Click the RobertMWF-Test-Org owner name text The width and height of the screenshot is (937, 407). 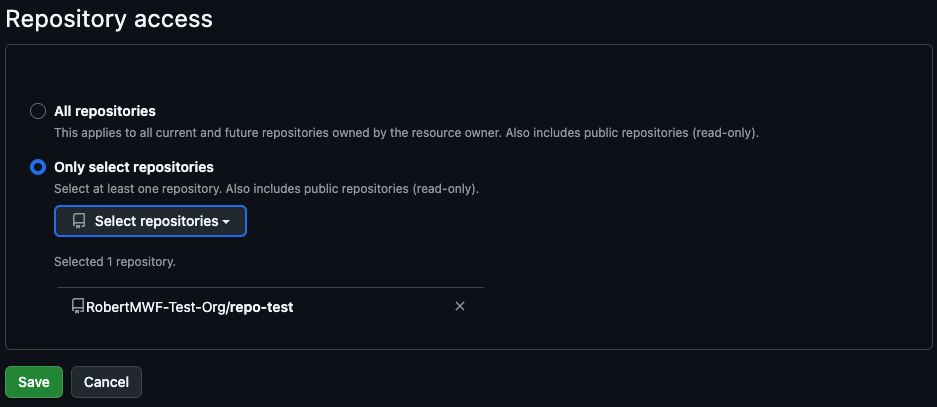[156, 307]
